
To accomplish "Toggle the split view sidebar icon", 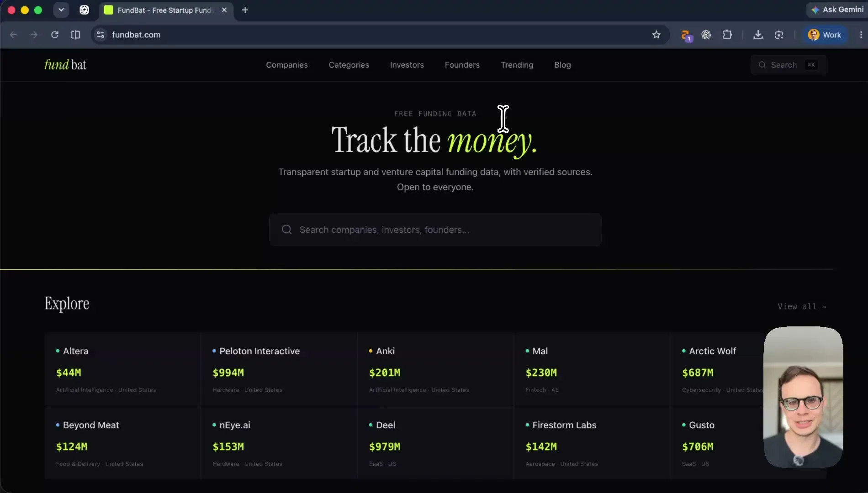I will [x=76, y=35].
